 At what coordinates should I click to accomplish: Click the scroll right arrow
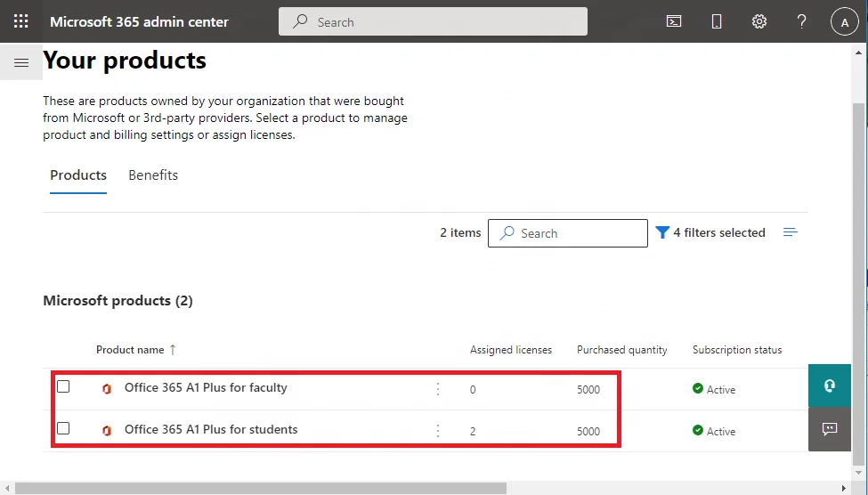pyautogui.click(x=844, y=488)
